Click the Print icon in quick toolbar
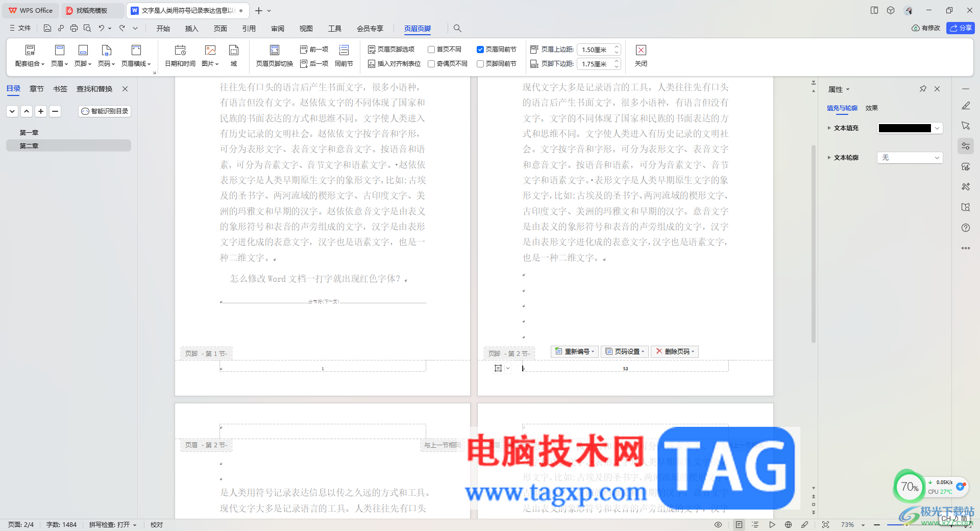The image size is (980, 531). [x=74, y=28]
